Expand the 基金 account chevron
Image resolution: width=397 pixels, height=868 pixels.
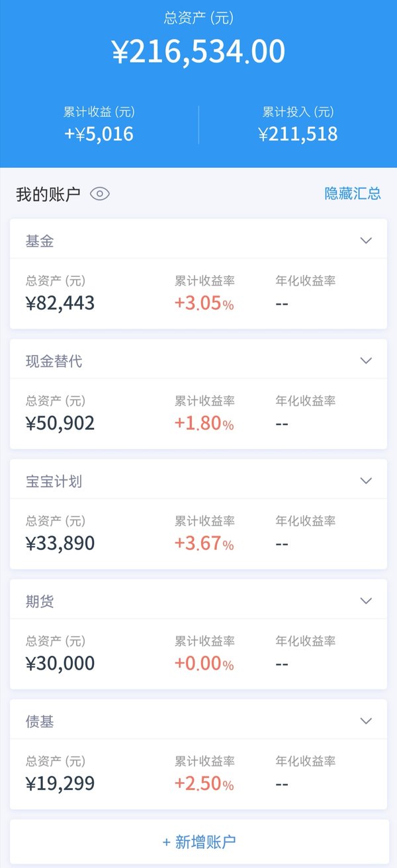click(367, 241)
